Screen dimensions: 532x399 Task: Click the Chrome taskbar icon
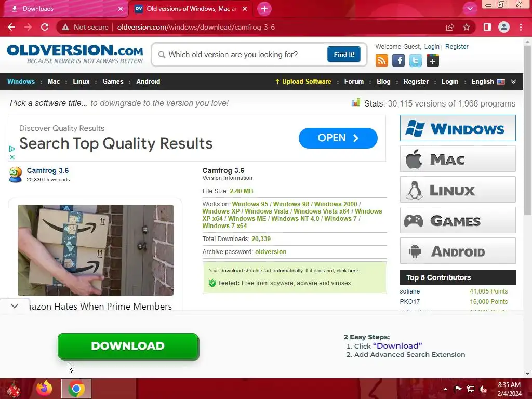(76, 389)
